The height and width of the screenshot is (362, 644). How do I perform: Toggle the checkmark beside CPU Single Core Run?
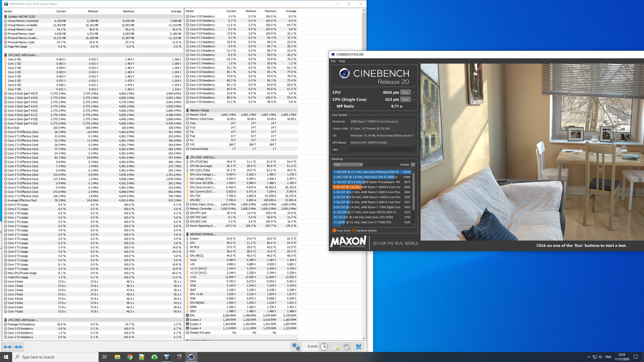(415, 99)
